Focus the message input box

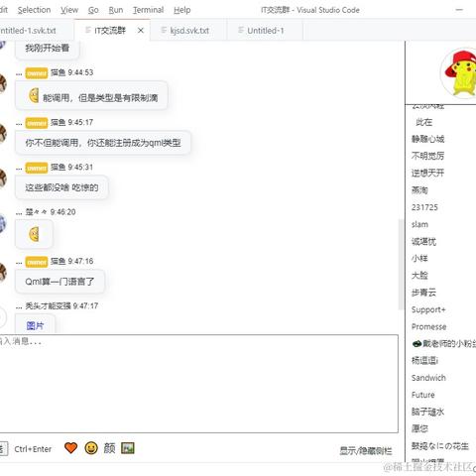(x=198, y=384)
